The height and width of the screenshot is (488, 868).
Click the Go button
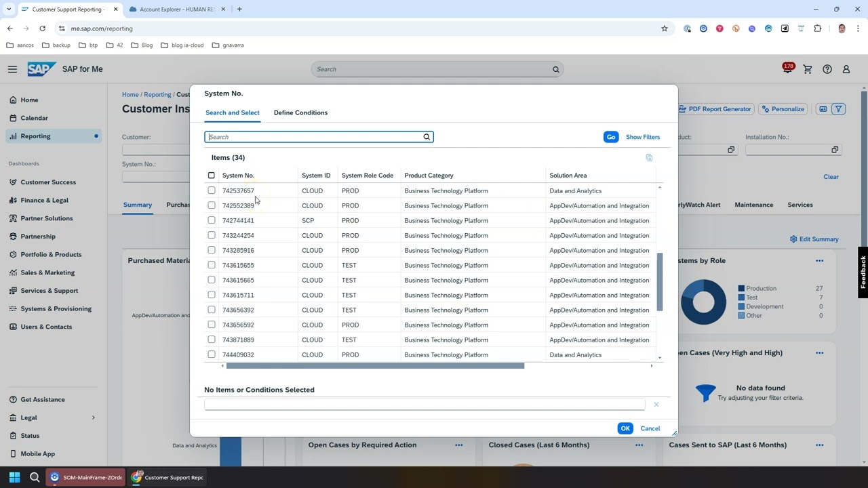611,137
